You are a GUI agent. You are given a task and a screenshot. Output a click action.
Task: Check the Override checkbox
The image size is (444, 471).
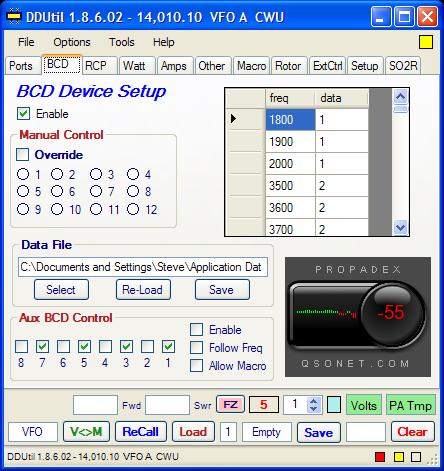(x=23, y=154)
